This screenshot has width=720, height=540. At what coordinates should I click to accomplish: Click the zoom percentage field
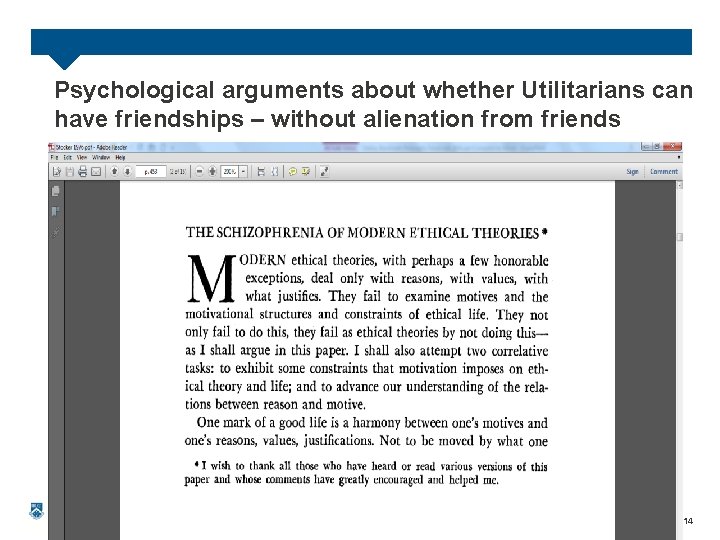pyautogui.click(x=230, y=172)
